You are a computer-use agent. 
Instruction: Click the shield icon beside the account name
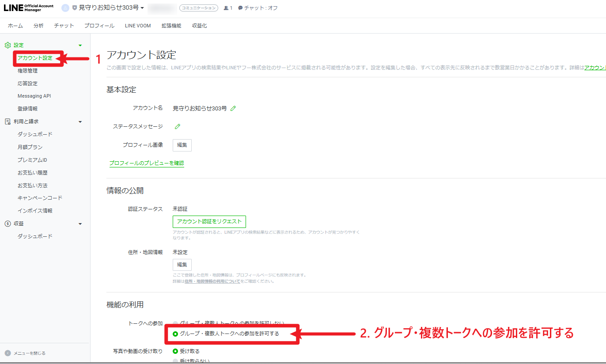[x=75, y=8]
